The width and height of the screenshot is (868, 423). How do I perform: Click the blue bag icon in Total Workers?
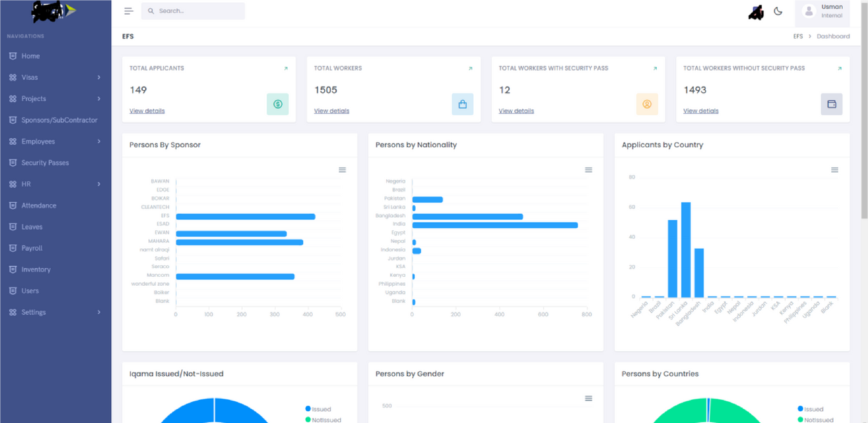click(x=462, y=104)
